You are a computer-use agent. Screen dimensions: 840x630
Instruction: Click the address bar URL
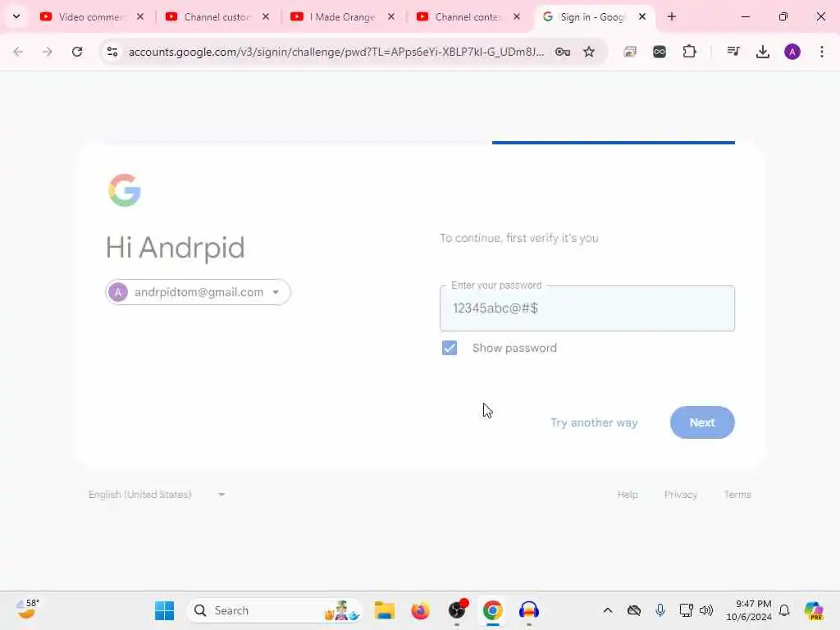tap(336, 52)
